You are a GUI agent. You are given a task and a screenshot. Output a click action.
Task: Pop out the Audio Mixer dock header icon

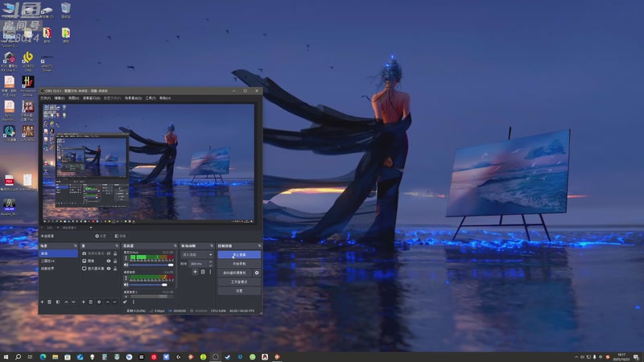175,246
